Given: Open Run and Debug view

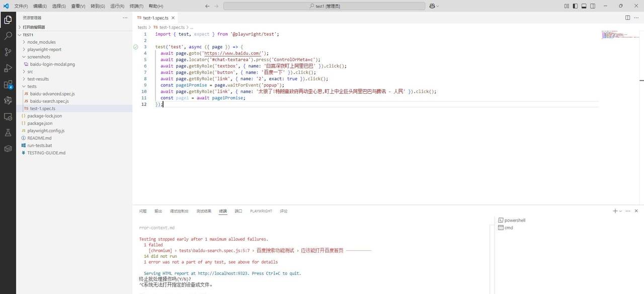Looking at the screenshot, I should click(x=8, y=68).
